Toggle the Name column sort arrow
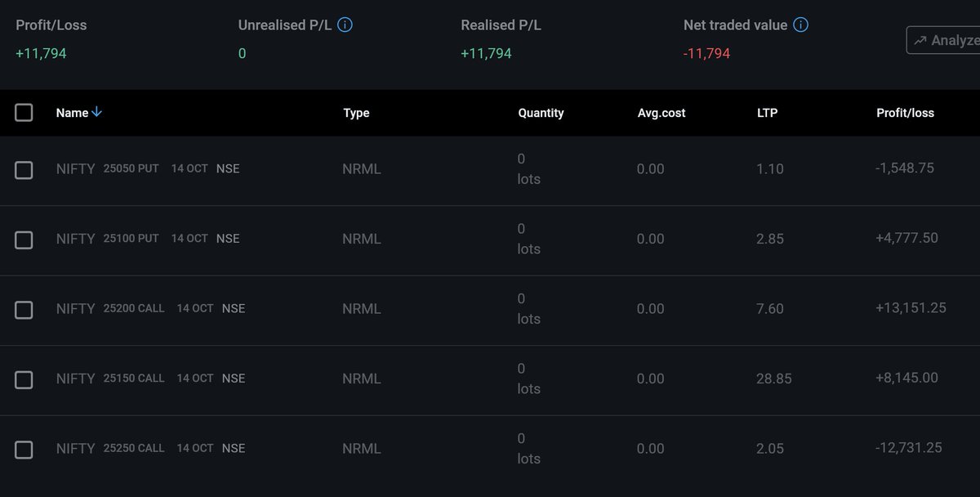 click(x=97, y=113)
